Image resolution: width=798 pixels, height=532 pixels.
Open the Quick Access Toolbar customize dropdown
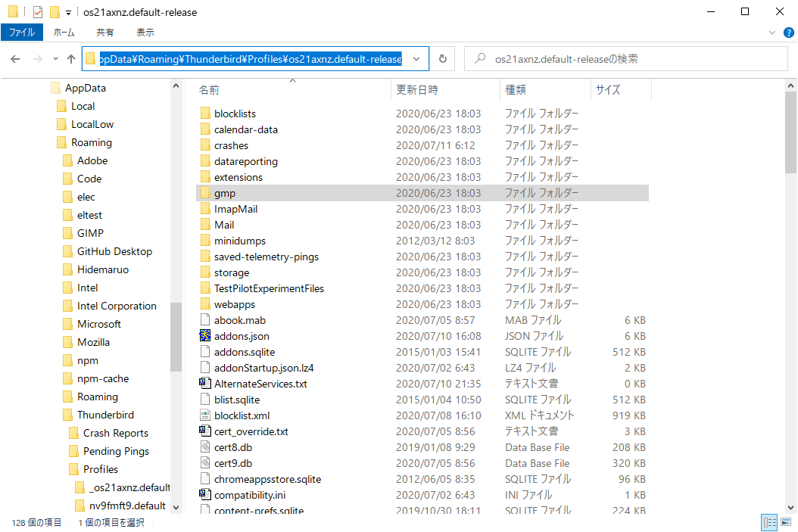click(x=68, y=12)
